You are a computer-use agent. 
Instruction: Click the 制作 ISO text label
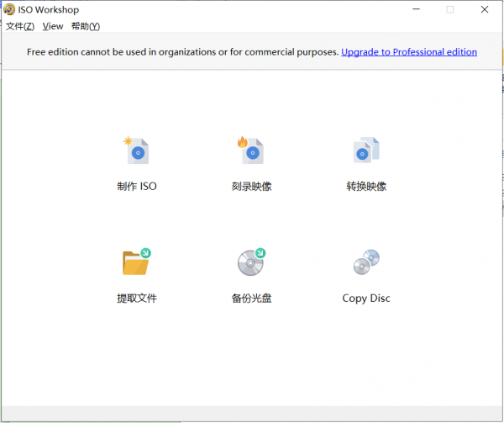coord(137,186)
